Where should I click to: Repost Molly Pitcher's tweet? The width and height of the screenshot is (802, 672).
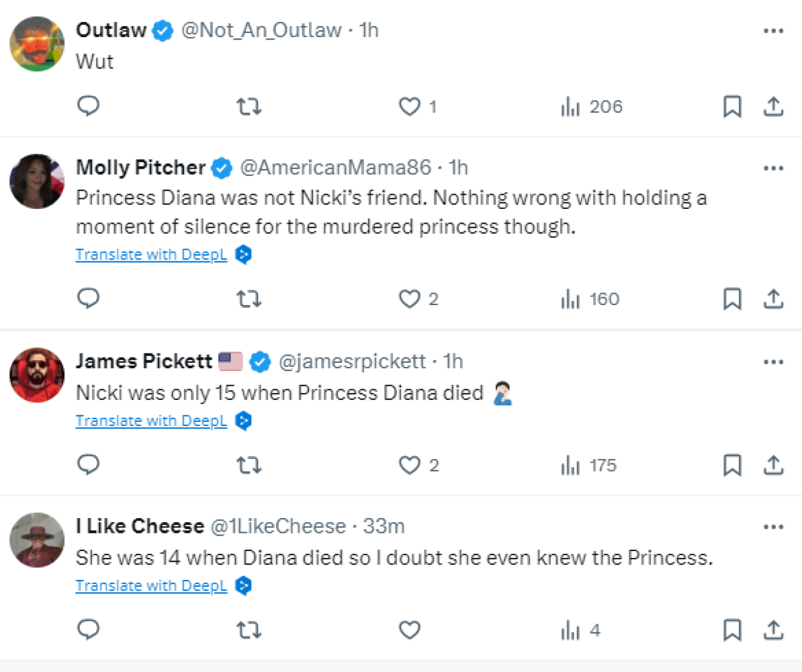click(x=249, y=299)
